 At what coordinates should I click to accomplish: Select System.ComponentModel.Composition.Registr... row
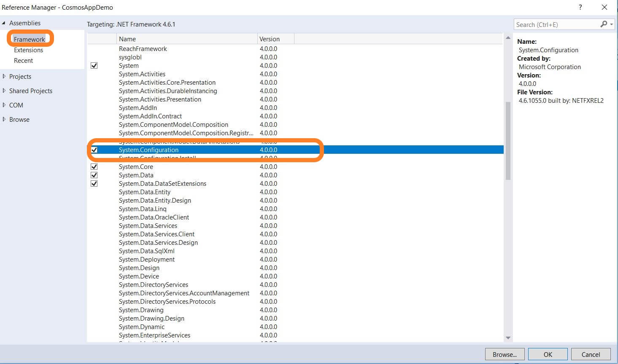click(x=295, y=133)
